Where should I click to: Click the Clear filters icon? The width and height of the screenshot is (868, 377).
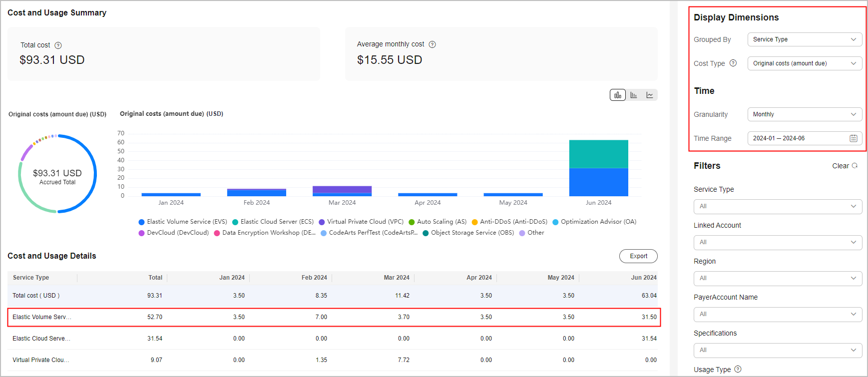[x=855, y=166]
